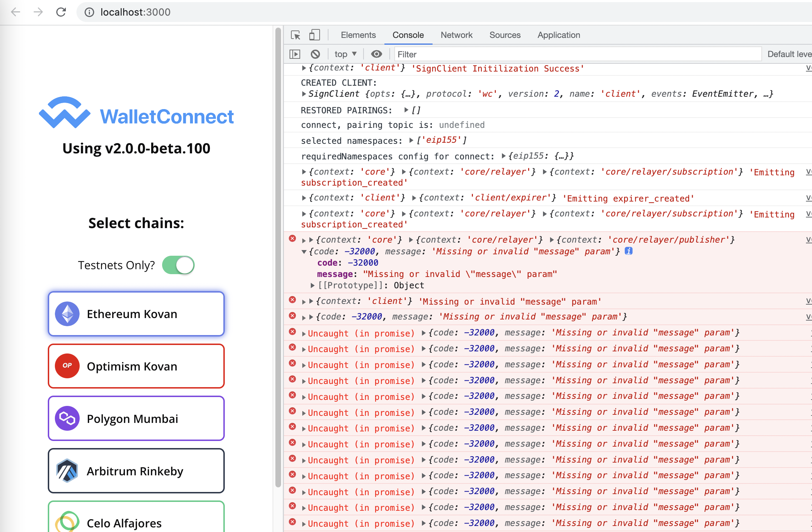Viewport: 812px width, 532px height.
Task: Select the Ethereum Kovan chain
Action: point(136,314)
